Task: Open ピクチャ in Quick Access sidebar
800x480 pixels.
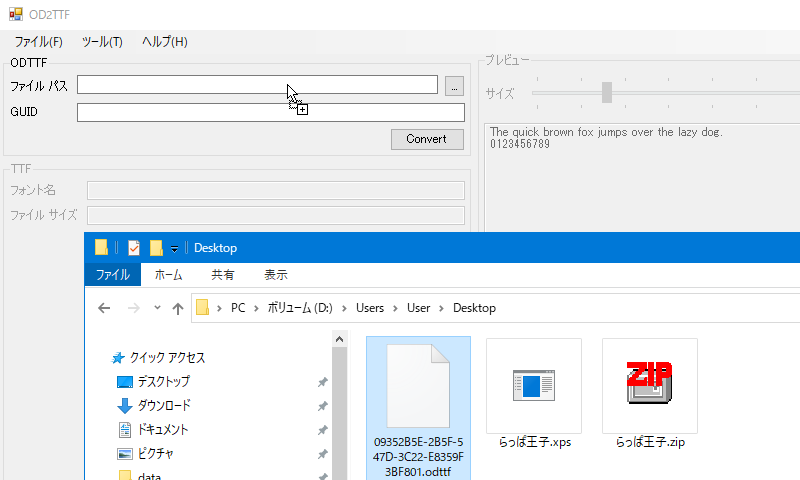Action: click(155, 454)
